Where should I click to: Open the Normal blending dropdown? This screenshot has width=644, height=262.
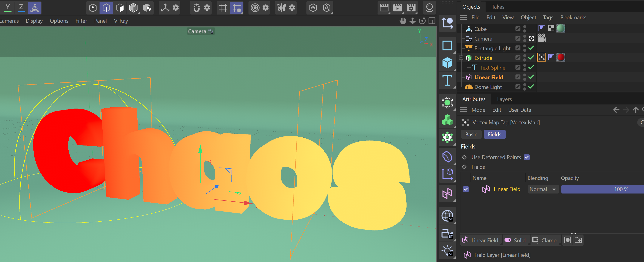coord(543,189)
